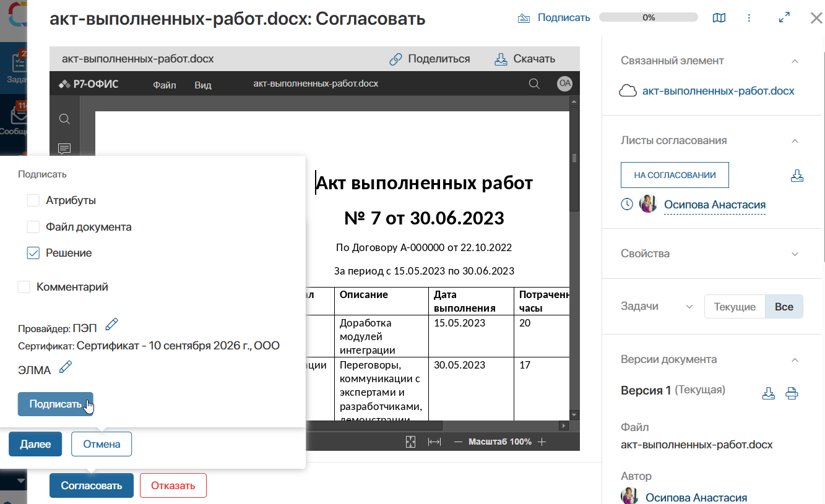Image resolution: width=825 pixels, height=504 pixels.
Task: Click the Скачать download icon above the document
Action: pos(501,59)
